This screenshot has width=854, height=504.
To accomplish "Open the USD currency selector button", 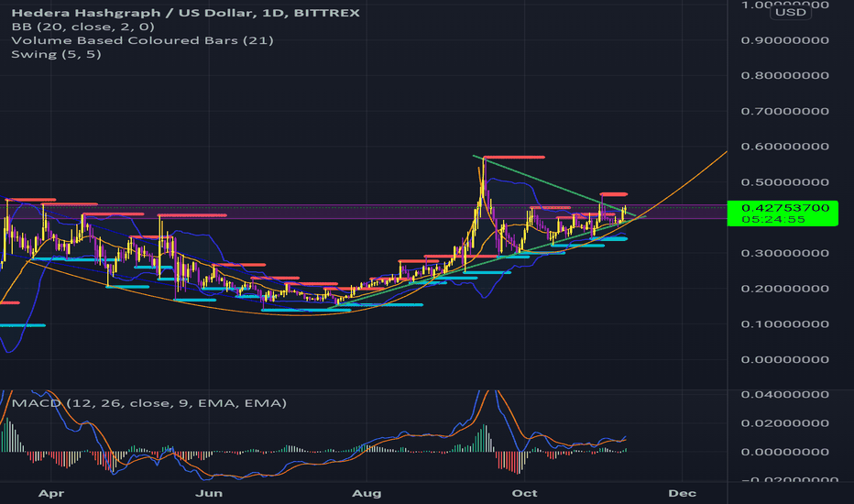I will 790,12.
